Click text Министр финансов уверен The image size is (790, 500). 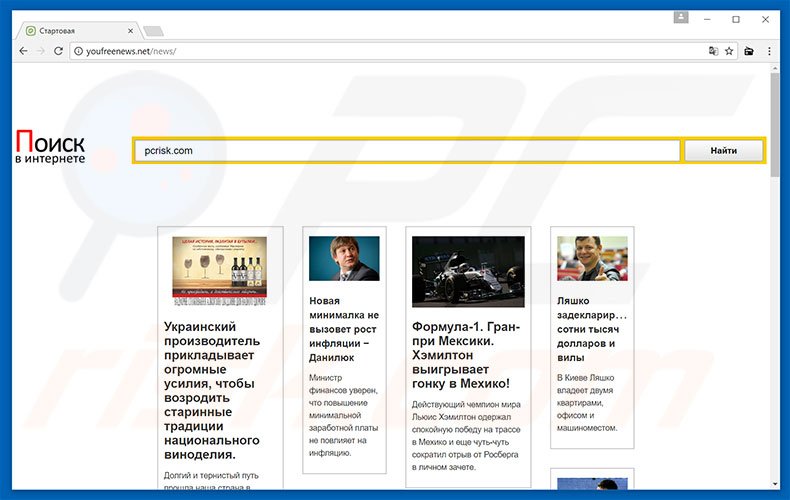click(x=344, y=415)
